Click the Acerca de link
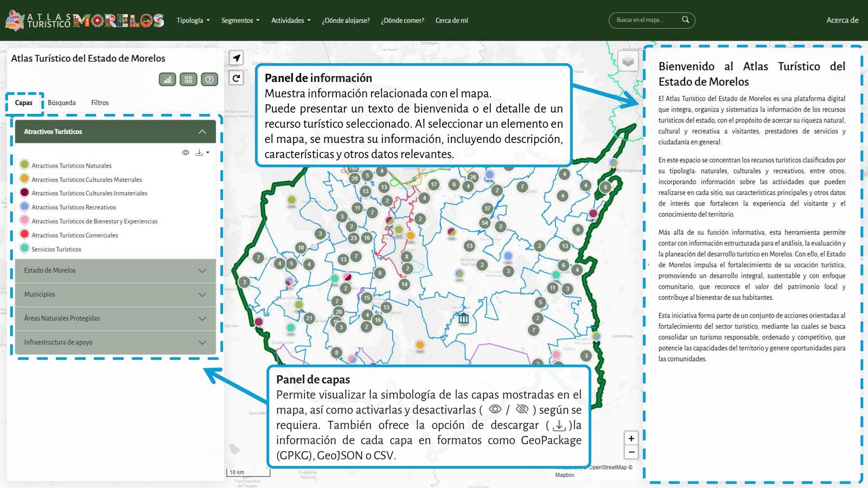This screenshot has height=488, width=868. tap(842, 20)
